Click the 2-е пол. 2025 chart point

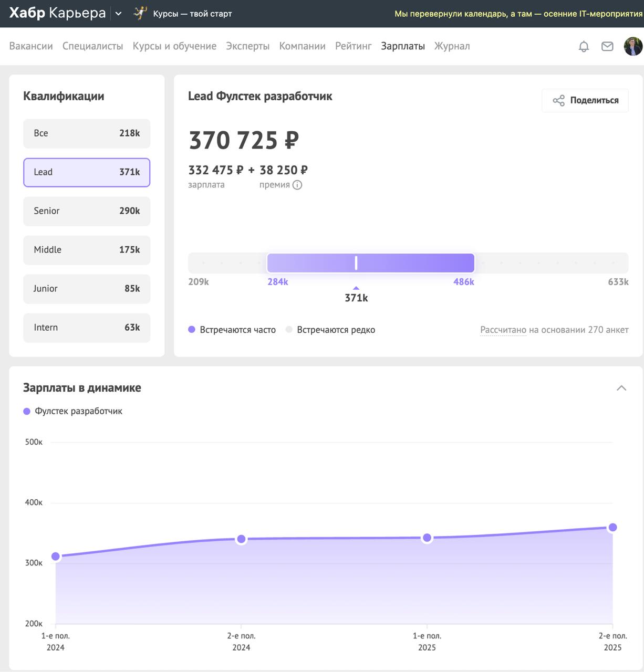click(x=612, y=528)
